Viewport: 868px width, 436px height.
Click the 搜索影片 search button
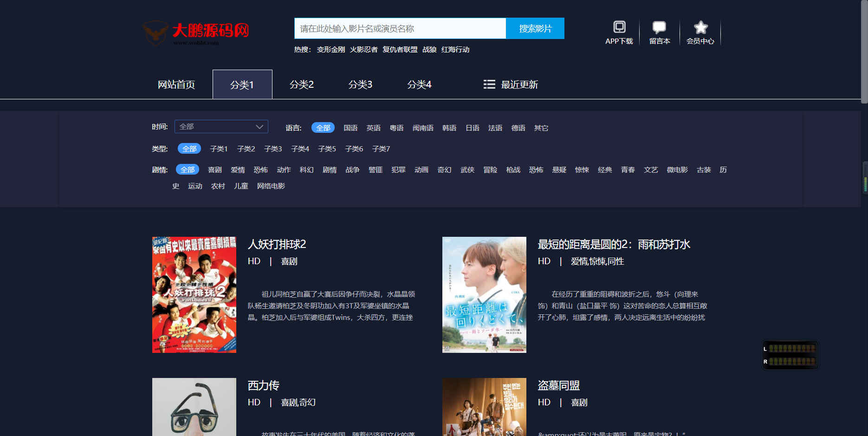coord(535,28)
